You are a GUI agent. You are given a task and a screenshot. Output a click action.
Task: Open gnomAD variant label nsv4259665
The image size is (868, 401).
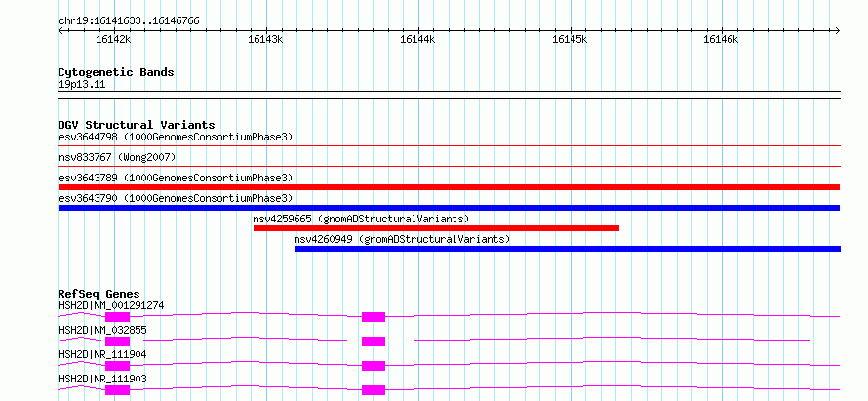(x=361, y=219)
